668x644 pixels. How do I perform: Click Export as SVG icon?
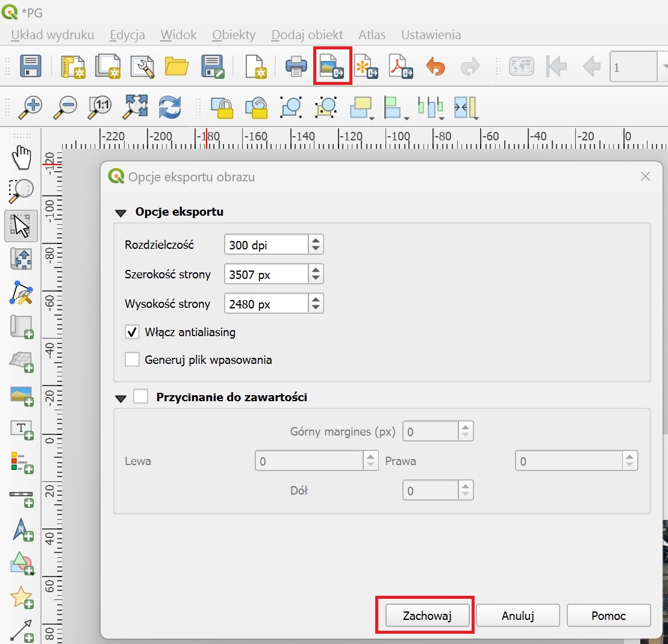[366, 66]
